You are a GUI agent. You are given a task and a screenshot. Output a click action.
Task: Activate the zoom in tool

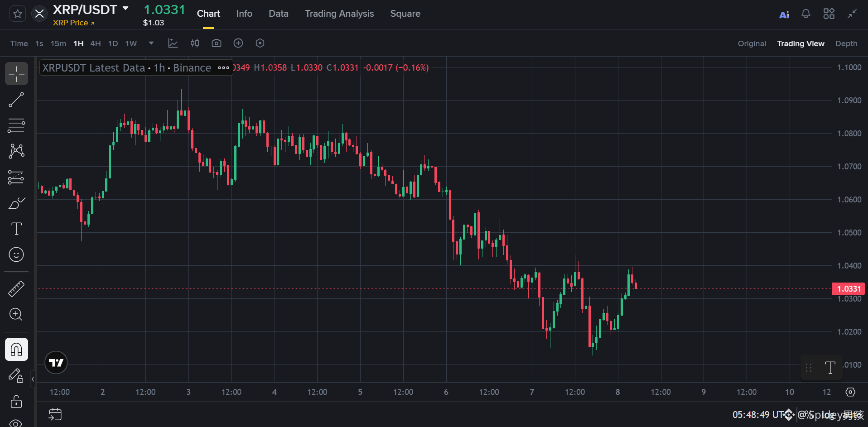16,314
